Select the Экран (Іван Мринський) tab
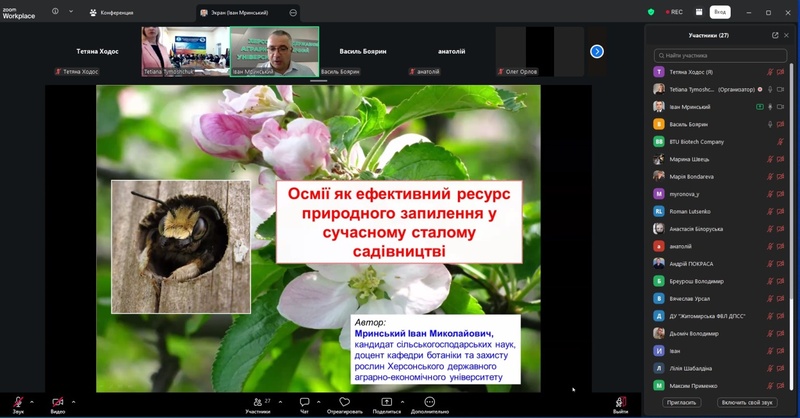This screenshot has height=418, width=800. [x=248, y=13]
